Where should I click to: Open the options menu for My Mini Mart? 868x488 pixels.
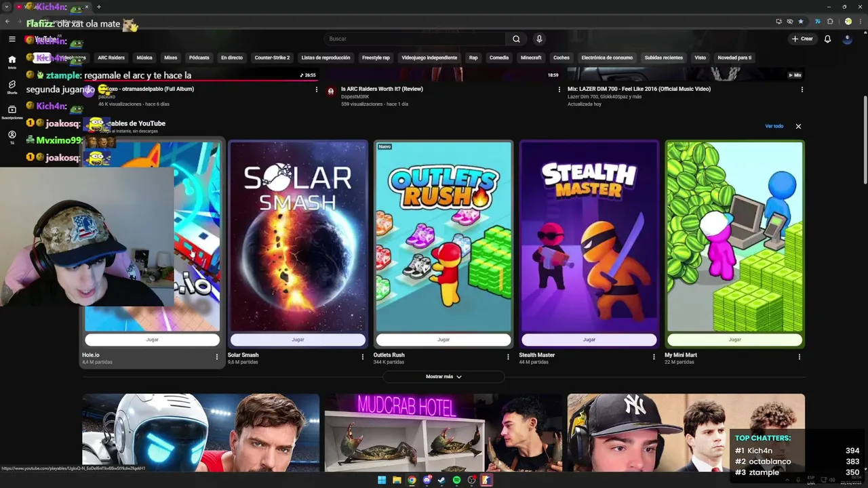pyautogui.click(x=800, y=357)
